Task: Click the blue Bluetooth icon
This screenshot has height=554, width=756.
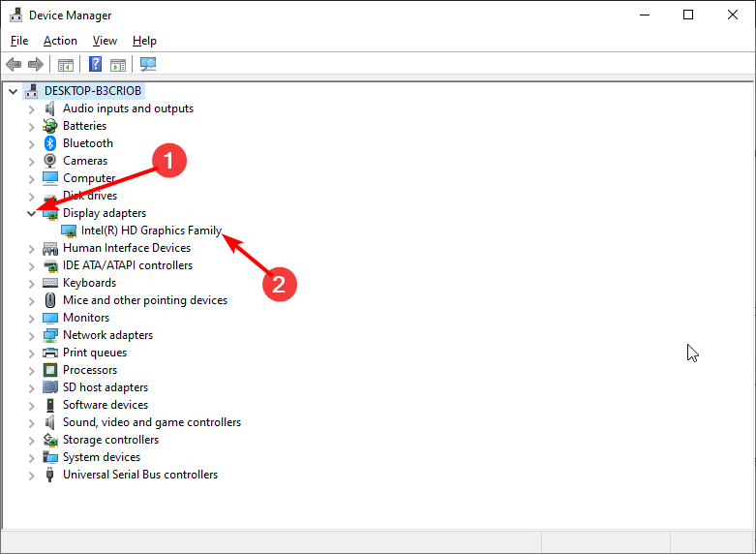Action: point(50,143)
